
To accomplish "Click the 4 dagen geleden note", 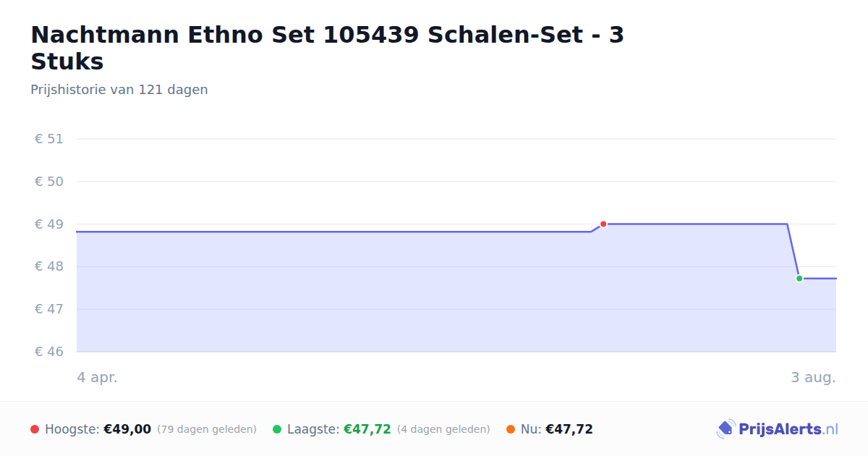I will pyautogui.click(x=443, y=429).
